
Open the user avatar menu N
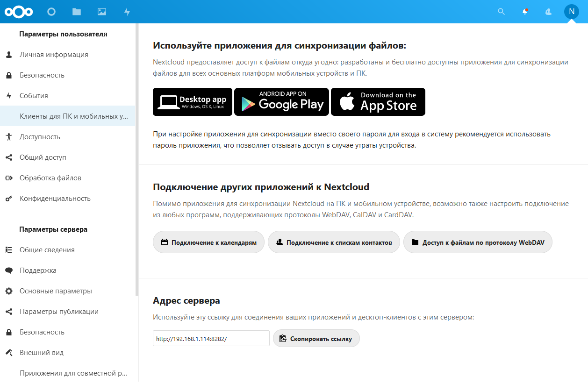point(572,12)
